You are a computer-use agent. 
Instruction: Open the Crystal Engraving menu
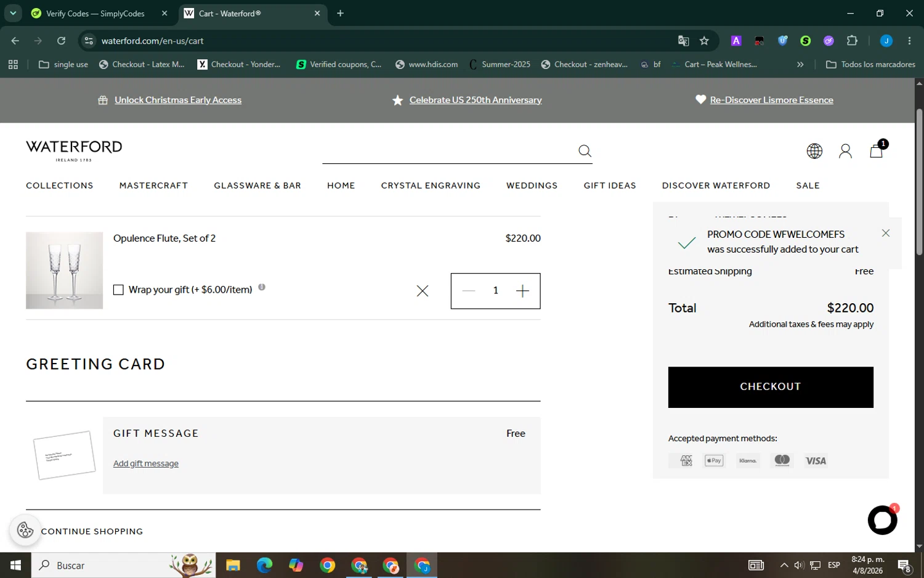tap(431, 185)
